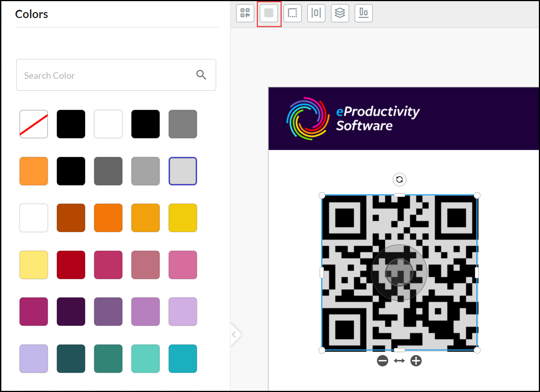The image size is (540, 392).
Task: Open the layers ordering toolbar icon
Action: [x=340, y=13]
